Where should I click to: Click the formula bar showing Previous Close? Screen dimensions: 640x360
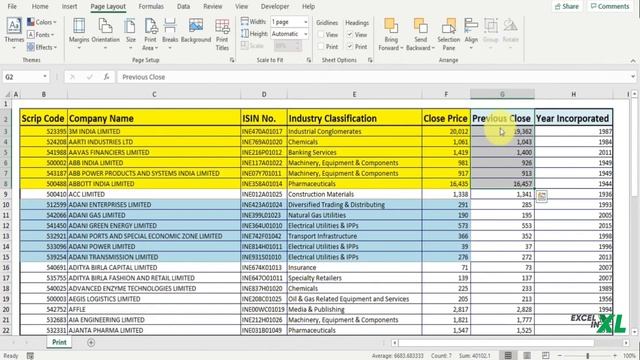(x=372, y=77)
